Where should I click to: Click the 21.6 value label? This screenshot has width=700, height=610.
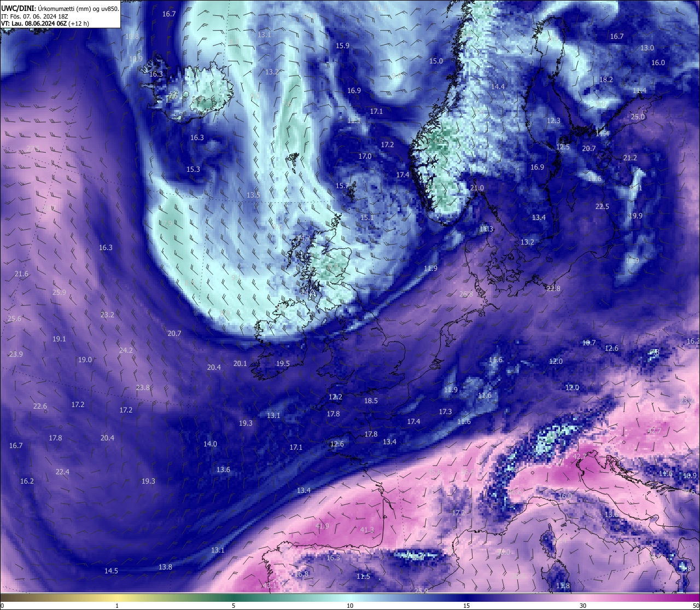[21, 274]
